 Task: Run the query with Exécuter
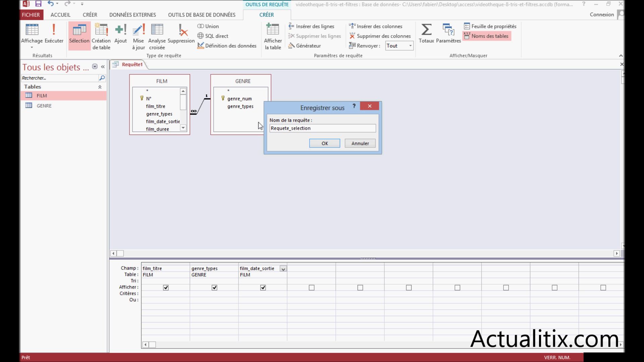(x=54, y=34)
